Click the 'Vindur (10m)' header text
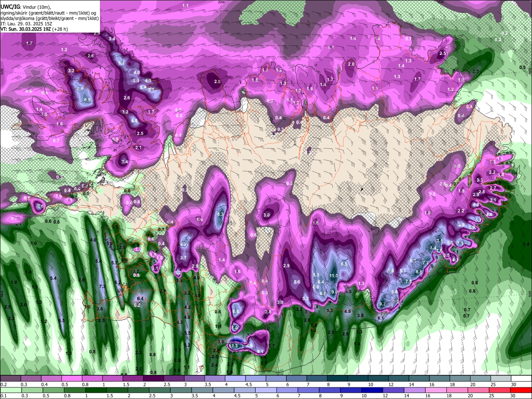This screenshot has width=532, height=399. pyautogui.click(x=36, y=7)
